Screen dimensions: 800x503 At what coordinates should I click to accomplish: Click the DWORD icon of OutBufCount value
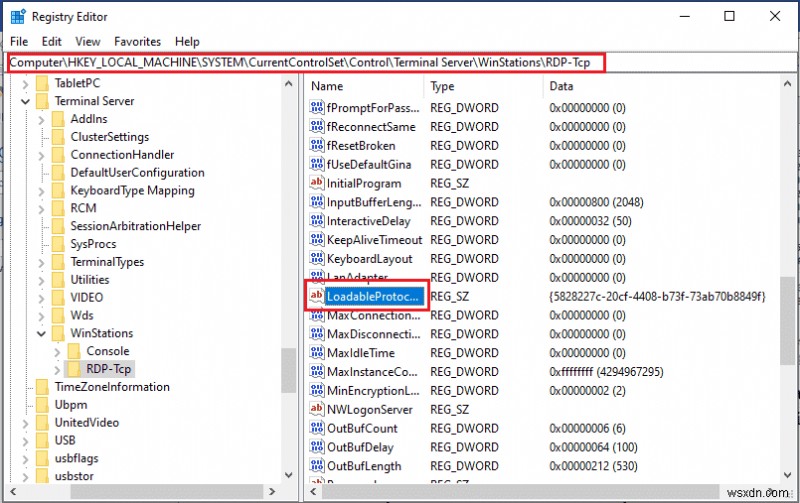[317, 428]
